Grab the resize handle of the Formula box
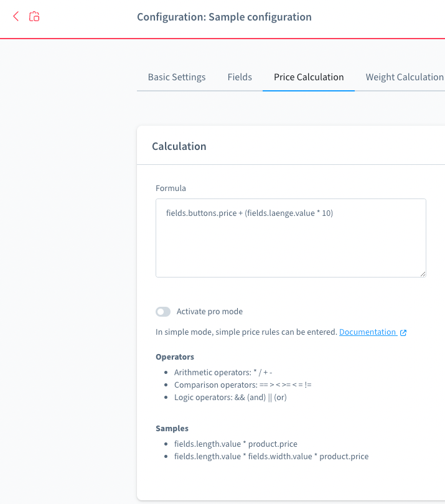The height and width of the screenshot is (504, 445). click(423, 273)
